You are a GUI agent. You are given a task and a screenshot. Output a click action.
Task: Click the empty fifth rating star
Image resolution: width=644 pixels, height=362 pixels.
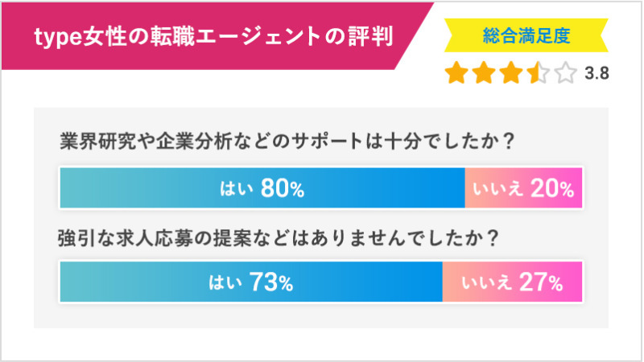(x=566, y=72)
